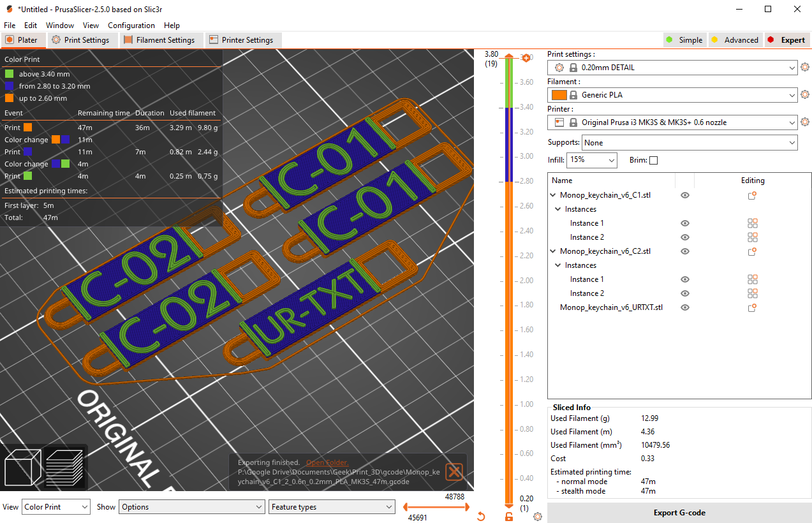Edit the Print settings preset gear icon
This screenshot has width=812, height=523.
[x=805, y=68]
